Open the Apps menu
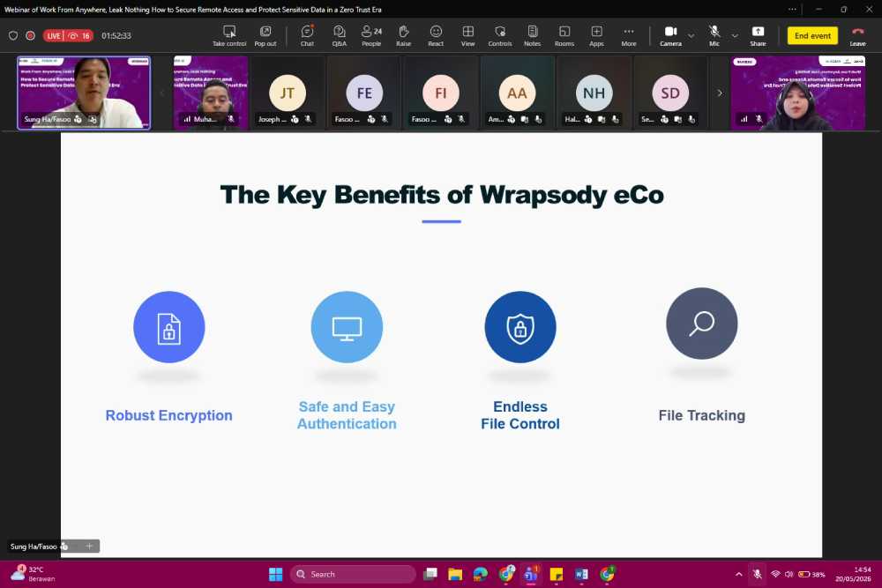The height and width of the screenshot is (588, 882). (x=596, y=36)
